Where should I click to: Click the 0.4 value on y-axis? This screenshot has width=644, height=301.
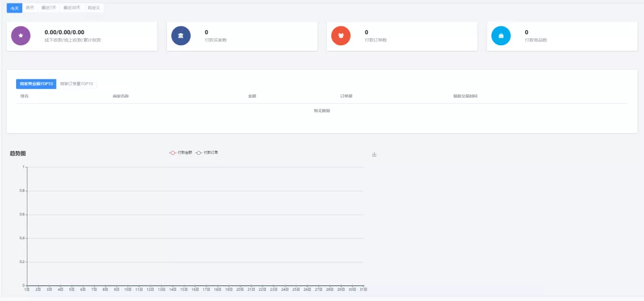tap(22, 238)
